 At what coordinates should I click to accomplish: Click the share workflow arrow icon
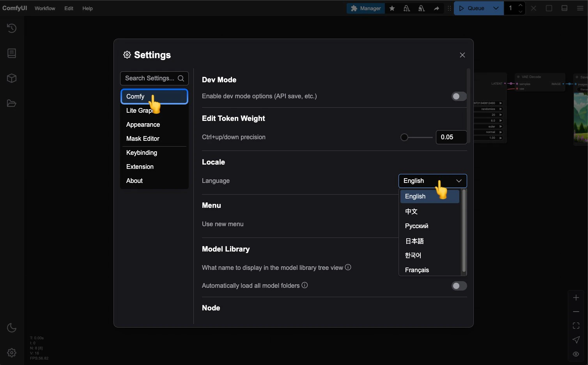pyautogui.click(x=437, y=8)
